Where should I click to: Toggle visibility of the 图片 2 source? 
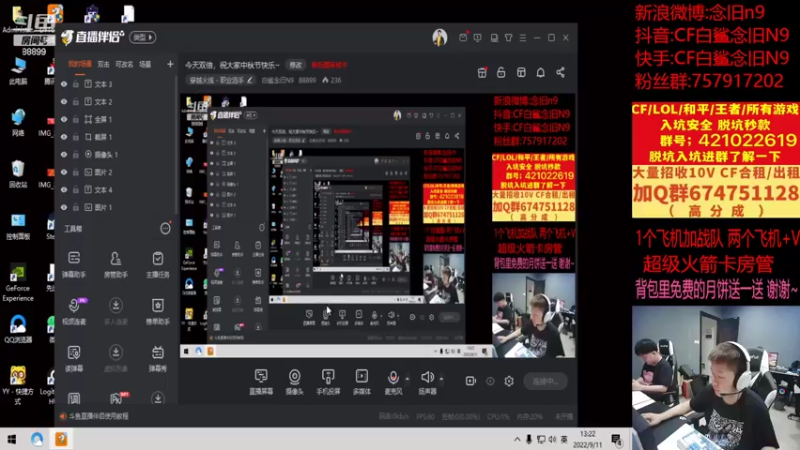click(64, 172)
